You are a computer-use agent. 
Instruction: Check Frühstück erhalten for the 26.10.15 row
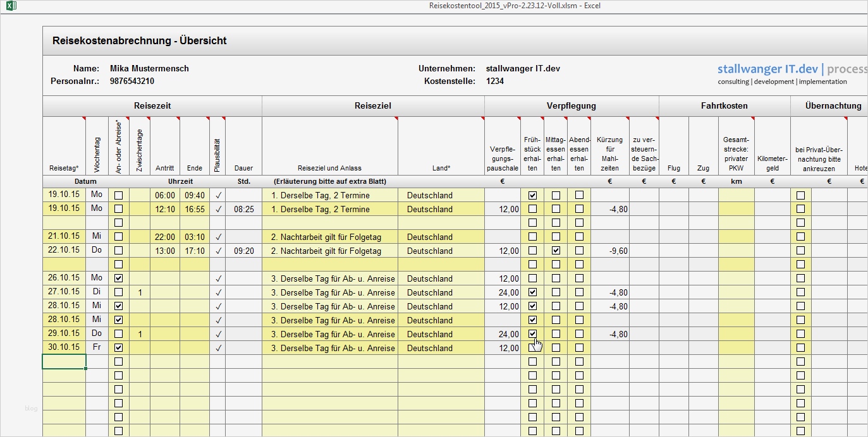coord(532,278)
